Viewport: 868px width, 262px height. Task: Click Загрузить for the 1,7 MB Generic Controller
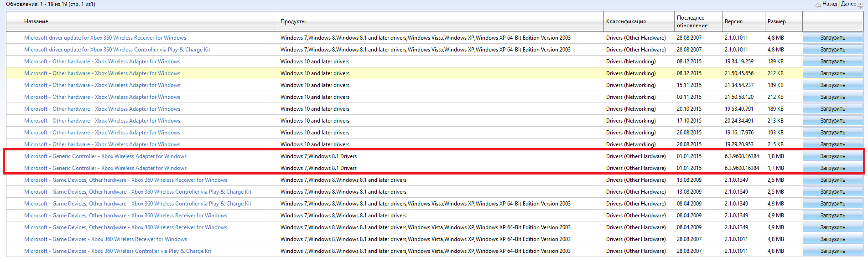pos(832,168)
